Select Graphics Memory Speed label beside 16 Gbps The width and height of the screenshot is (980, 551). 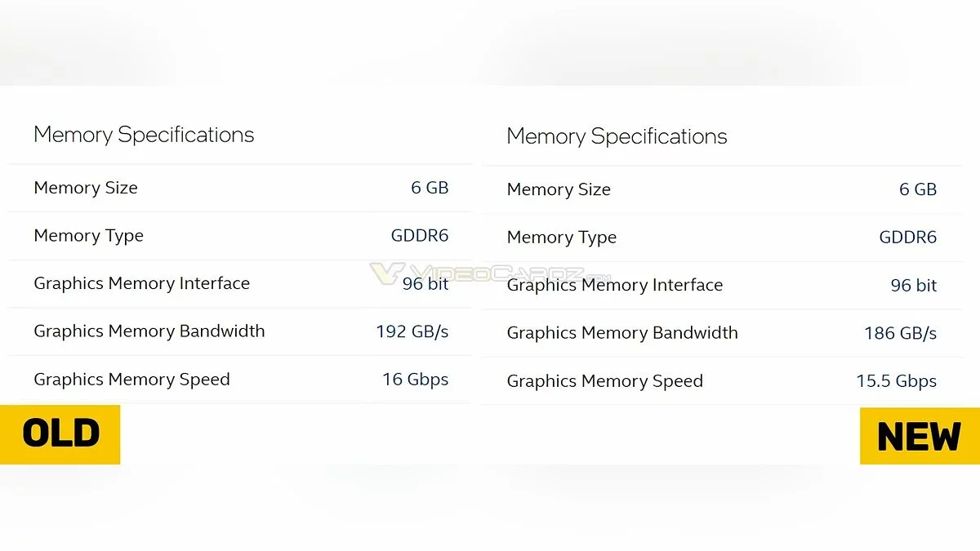[131, 380]
